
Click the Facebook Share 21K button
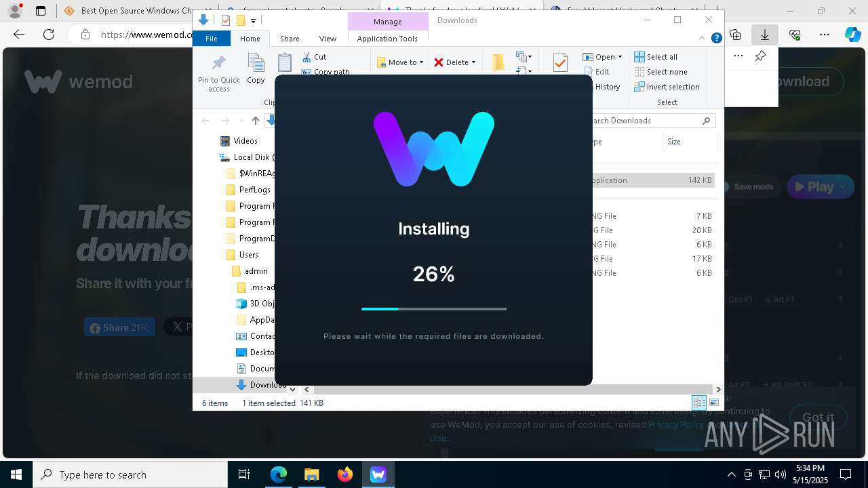(119, 327)
